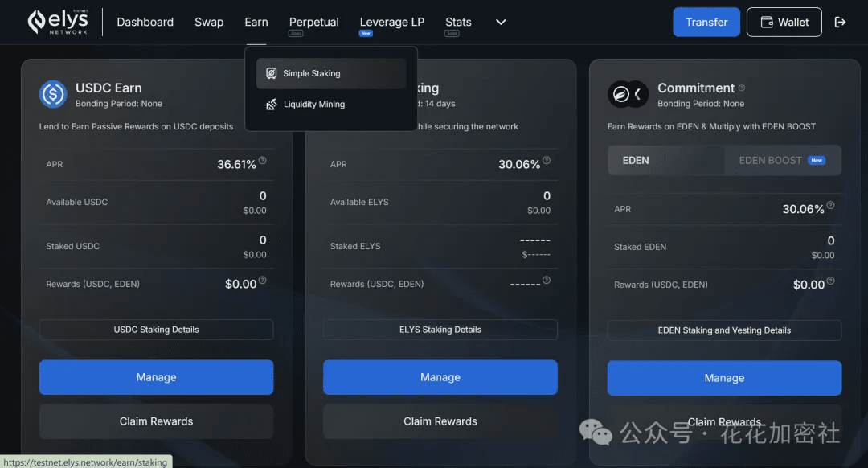This screenshot has width=868, height=468.
Task: Click the Commitment card title
Action: point(696,88)
